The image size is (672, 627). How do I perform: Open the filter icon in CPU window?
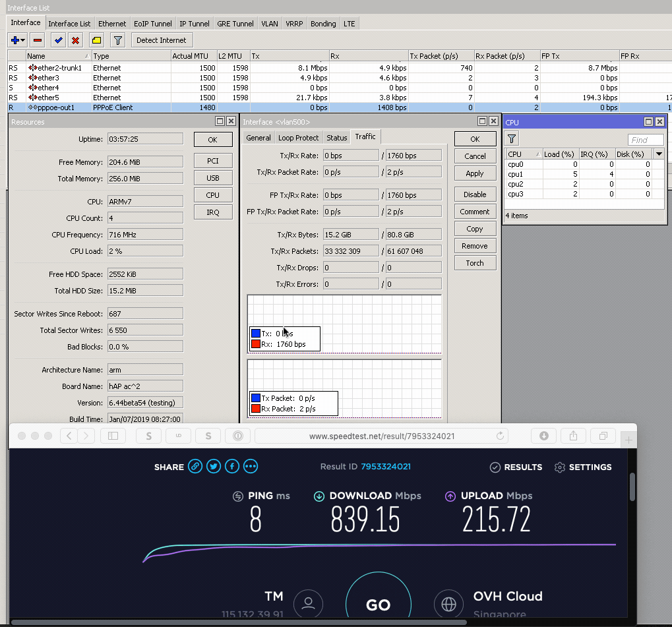(x=512, y=138)
